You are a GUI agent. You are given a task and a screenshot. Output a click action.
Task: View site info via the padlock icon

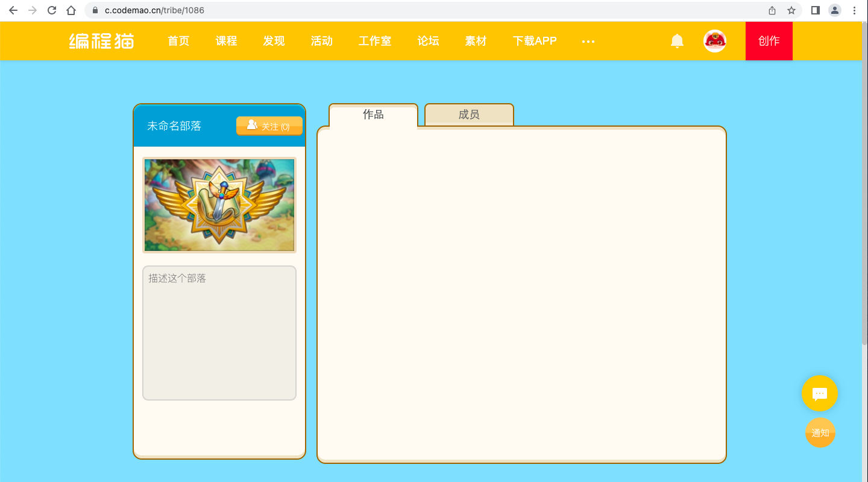[x=95, y=10]
